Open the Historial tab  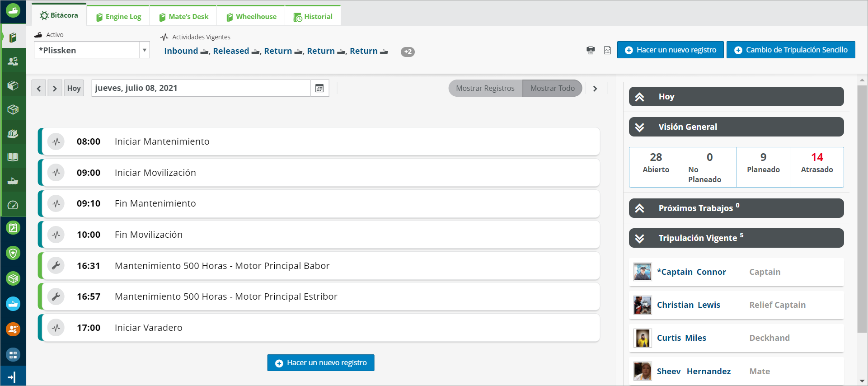[x=313, y=17]
